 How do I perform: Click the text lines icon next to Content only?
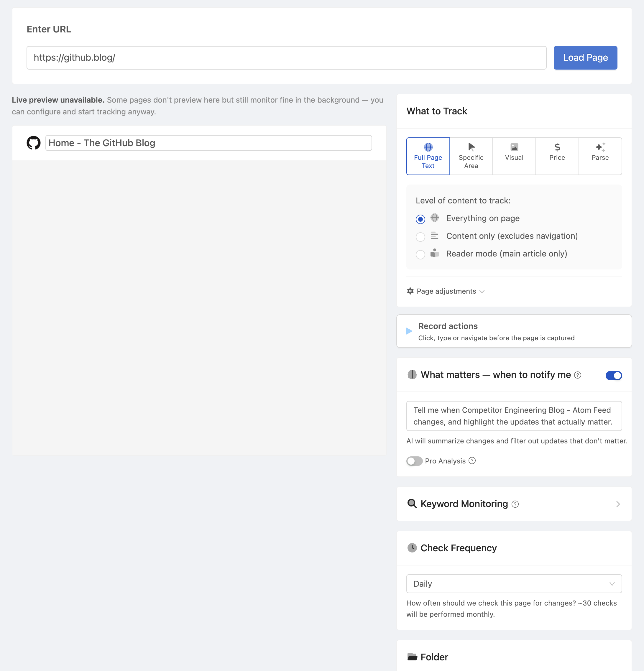click(x=434, y=236)
